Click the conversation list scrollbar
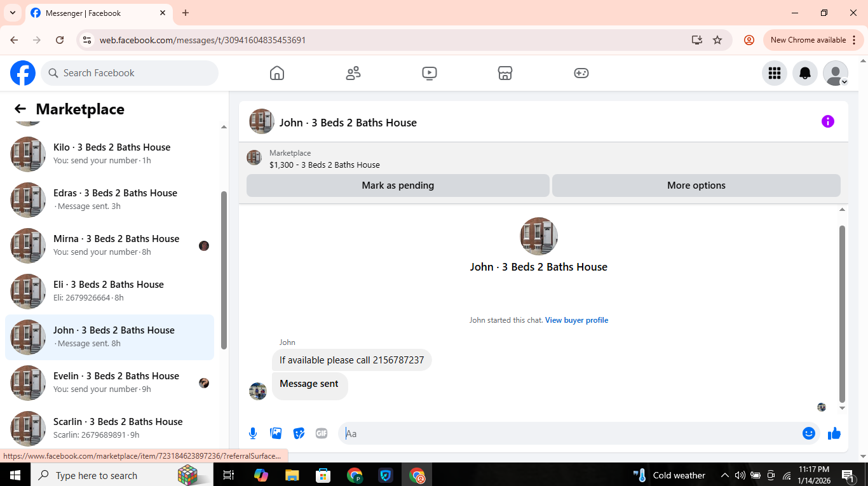 click(224, 270)
